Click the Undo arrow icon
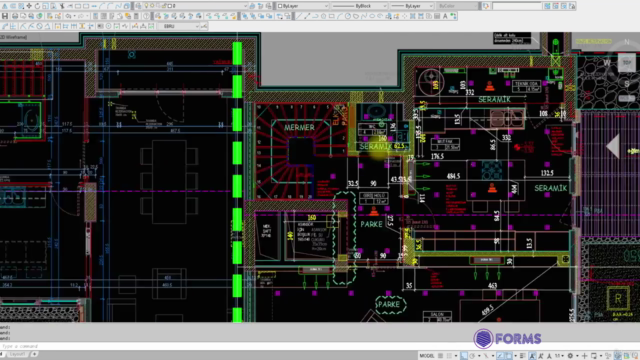 point(68,16)
